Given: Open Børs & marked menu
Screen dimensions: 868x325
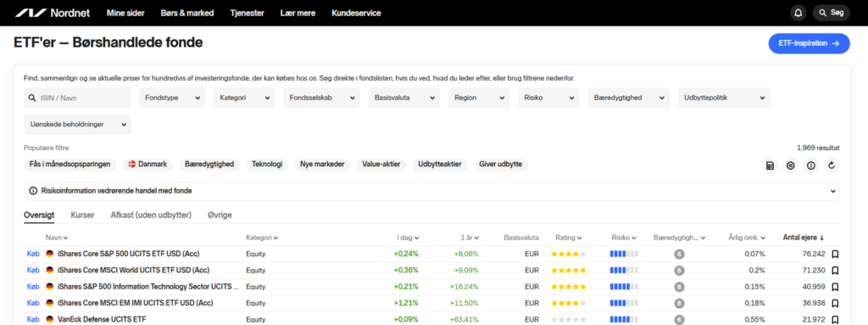Looking at the screenshot, I should tap(187, 13).
